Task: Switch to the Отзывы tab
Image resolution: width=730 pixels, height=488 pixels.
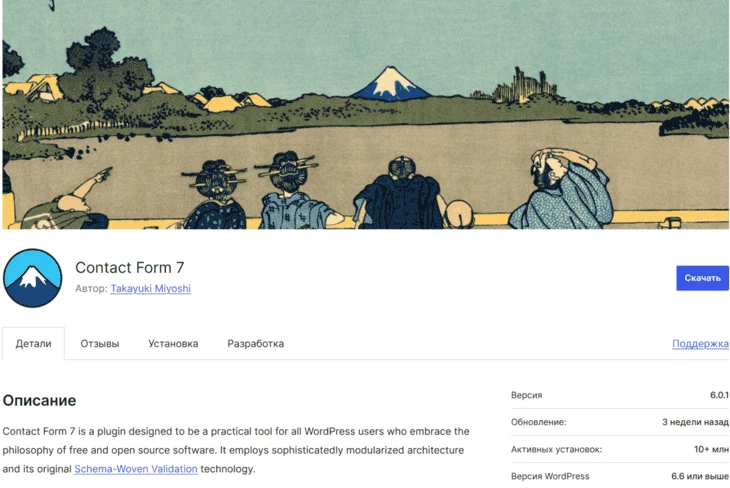Action: pos(100,344)
